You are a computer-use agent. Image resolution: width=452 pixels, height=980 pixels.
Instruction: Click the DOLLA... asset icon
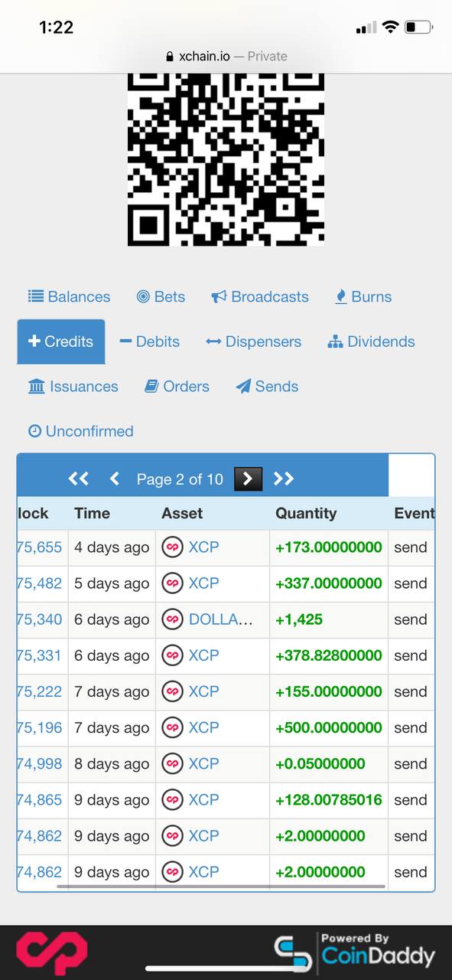point(173,619)
